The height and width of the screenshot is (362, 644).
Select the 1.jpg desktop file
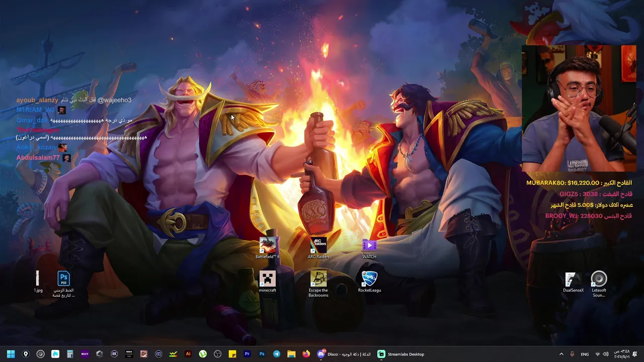click(x=38, y=282)
